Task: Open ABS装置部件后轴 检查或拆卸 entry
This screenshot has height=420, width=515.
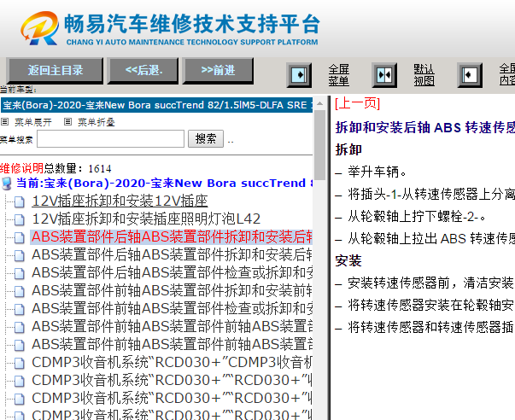Action: 172,272
